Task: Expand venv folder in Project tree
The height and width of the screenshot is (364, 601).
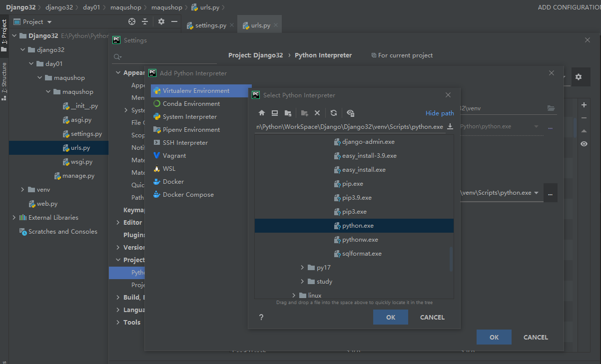Action: [x=22, y=190]
